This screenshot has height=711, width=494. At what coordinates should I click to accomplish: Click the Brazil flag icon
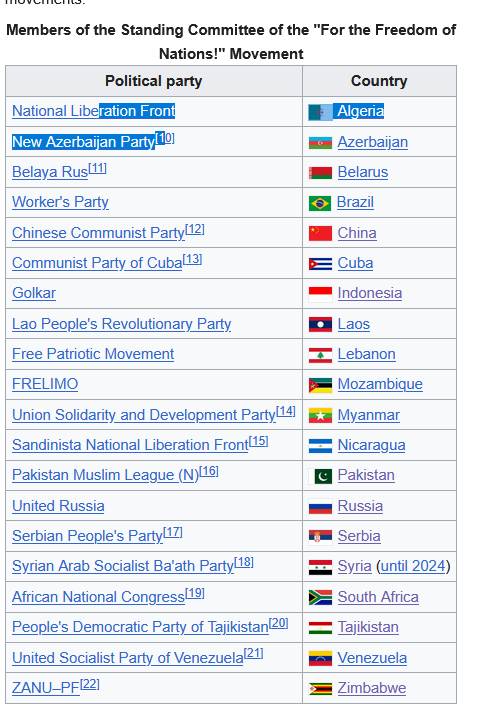click(x=320, y=203)
